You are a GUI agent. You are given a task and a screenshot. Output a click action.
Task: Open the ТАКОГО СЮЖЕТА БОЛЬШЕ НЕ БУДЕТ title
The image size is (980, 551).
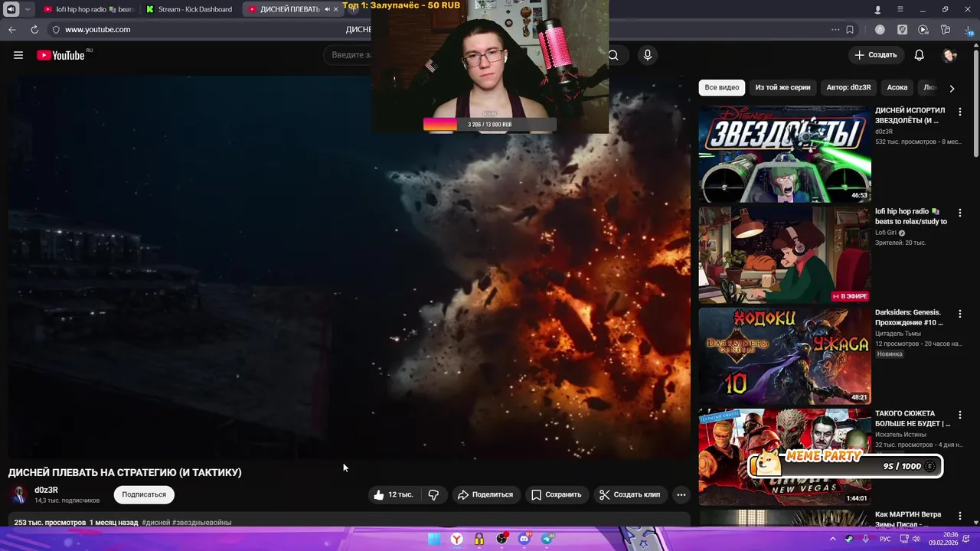click(913, 419)
